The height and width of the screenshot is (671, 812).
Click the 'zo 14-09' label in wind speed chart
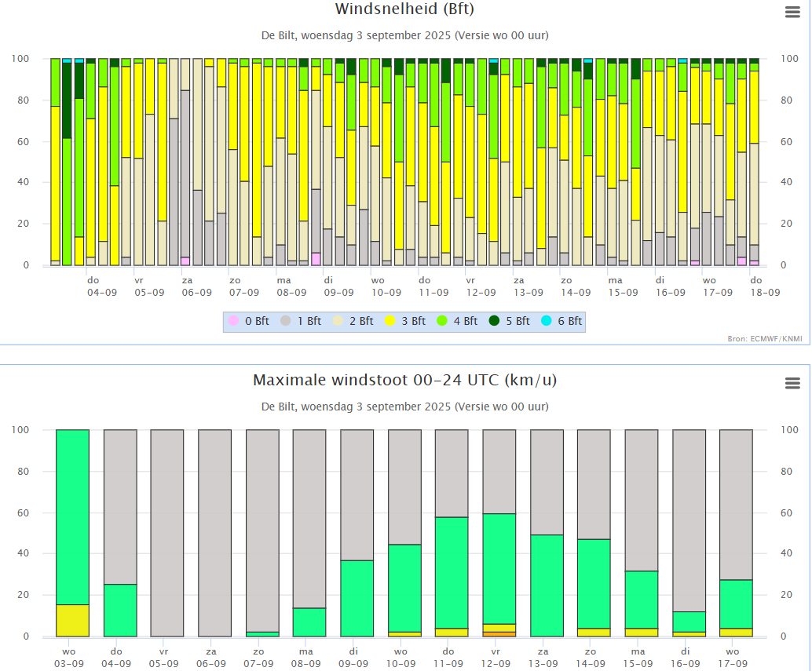pyautogui.click(x=576, y=286)
